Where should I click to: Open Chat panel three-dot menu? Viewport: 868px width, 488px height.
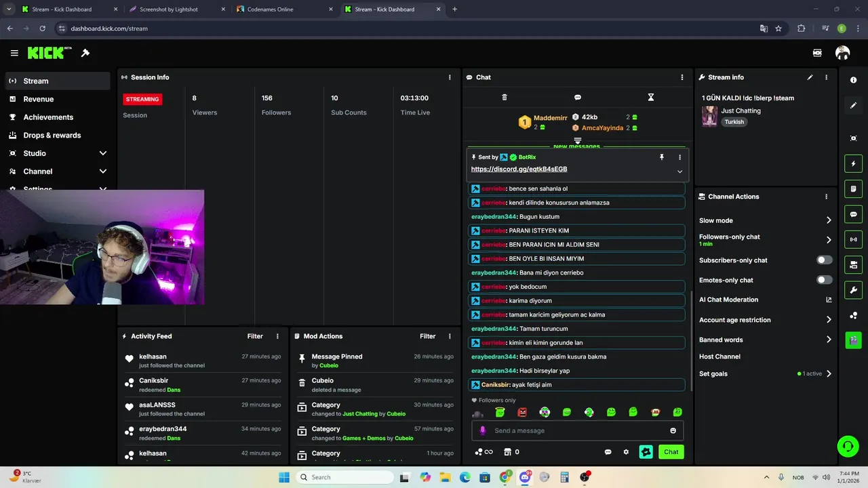682,77
